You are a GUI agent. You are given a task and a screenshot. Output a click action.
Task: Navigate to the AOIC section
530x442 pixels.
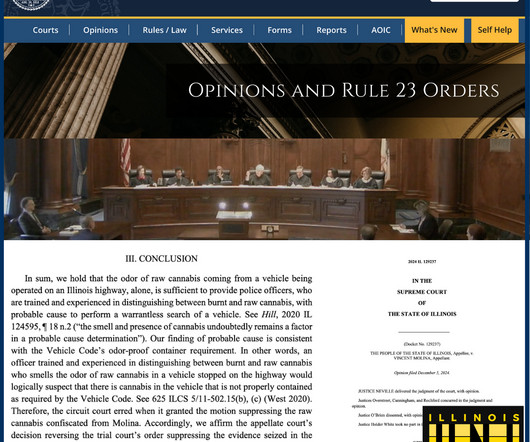(381, 30)
